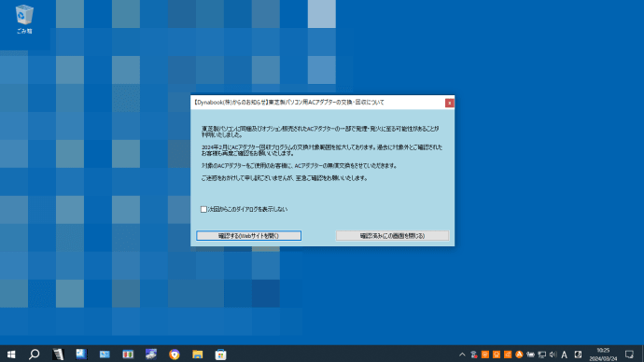Open the Windows Start menu
Image resolution: width=644 pixels, height=362 pixels.
coord(11,355)
